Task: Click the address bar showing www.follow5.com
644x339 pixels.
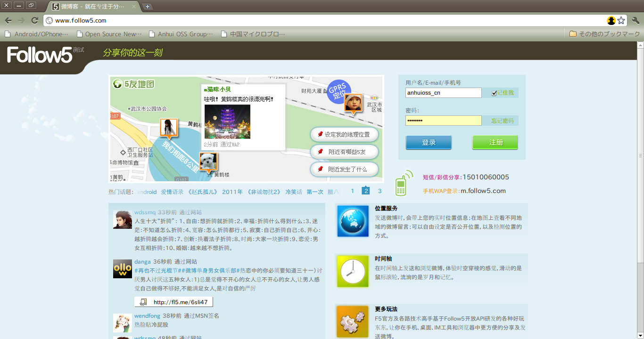Action: [x=325, y=20]
